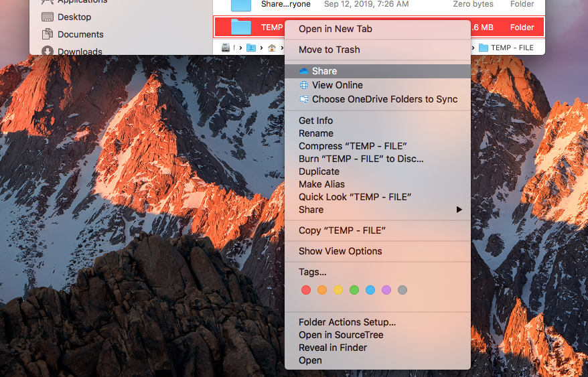This screenshot has height=377, width=588.
Task: Click the OneDrive cloud icon beside Share
Action: click(x=304, y=71)
